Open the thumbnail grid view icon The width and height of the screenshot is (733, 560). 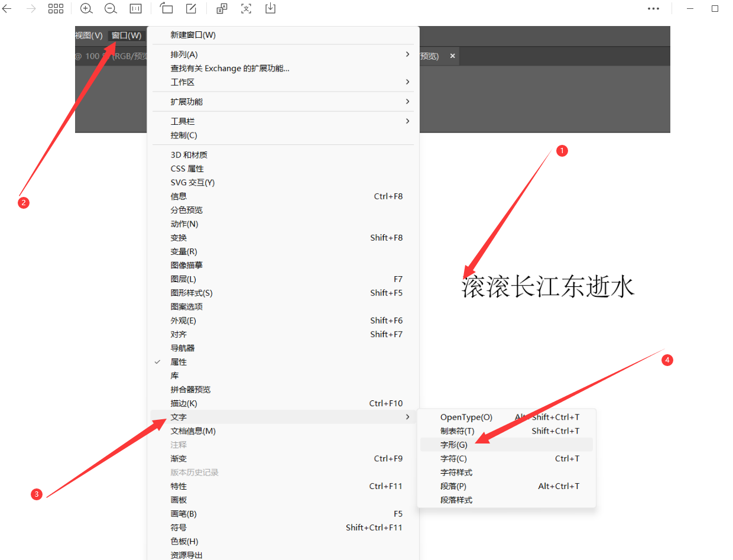[56, 8]
